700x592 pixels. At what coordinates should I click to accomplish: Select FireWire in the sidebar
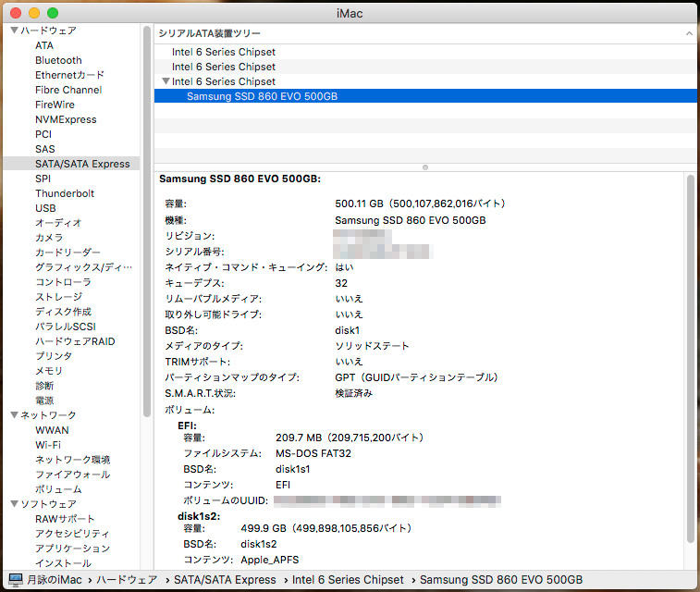tap(55, 105)
